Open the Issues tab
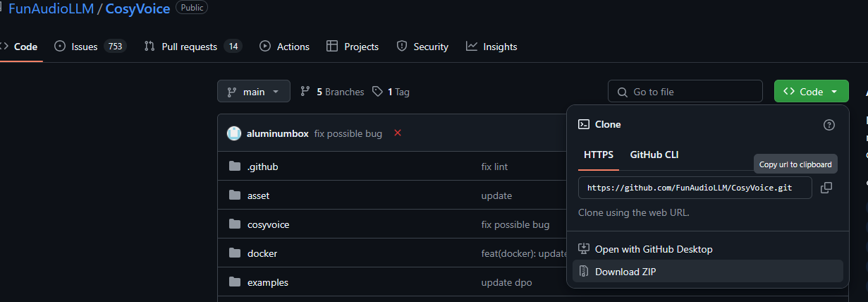Screen dimensions: 868x302 [90, 47]
